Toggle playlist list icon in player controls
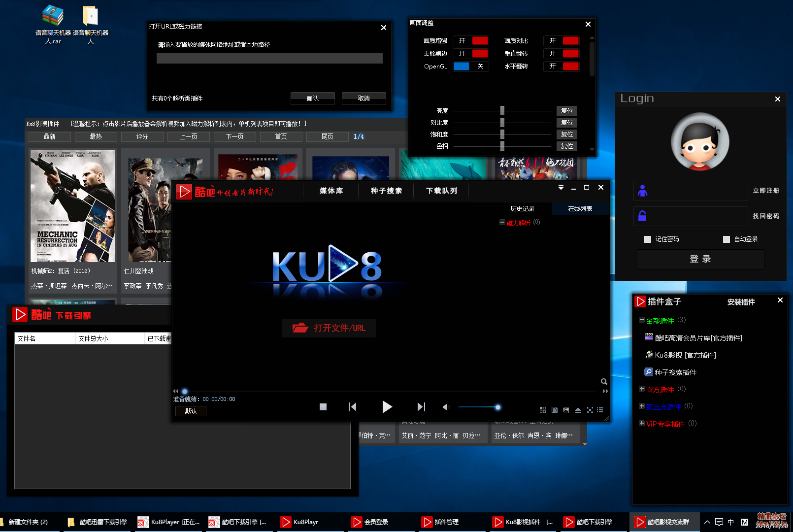 pos(600,410)
